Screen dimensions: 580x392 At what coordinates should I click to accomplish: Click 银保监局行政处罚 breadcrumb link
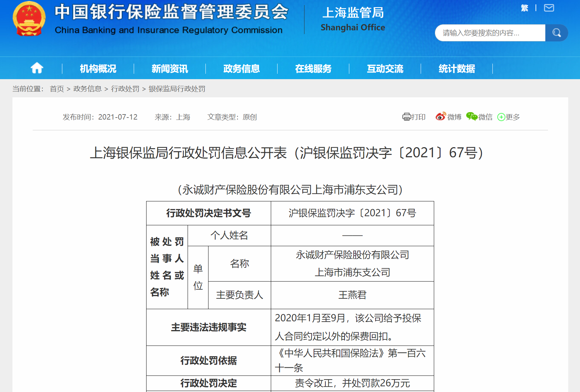pyautogui.click(x=177, y=89)
